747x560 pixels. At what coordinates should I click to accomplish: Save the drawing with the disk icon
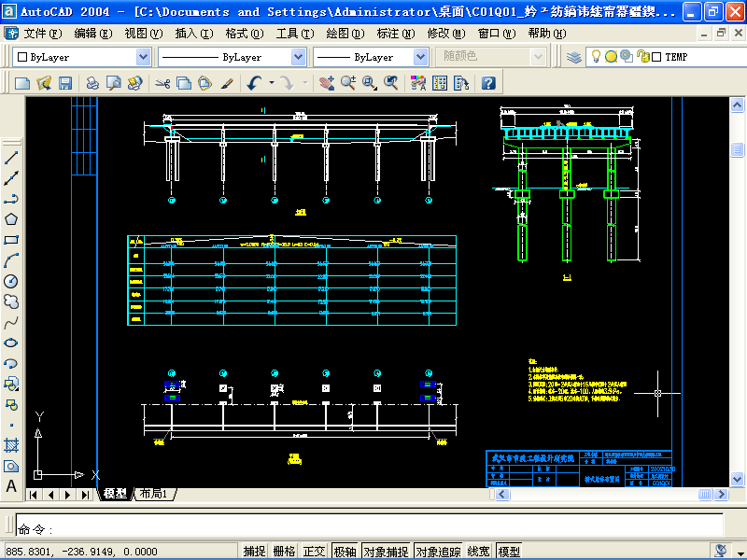[65, 83]
